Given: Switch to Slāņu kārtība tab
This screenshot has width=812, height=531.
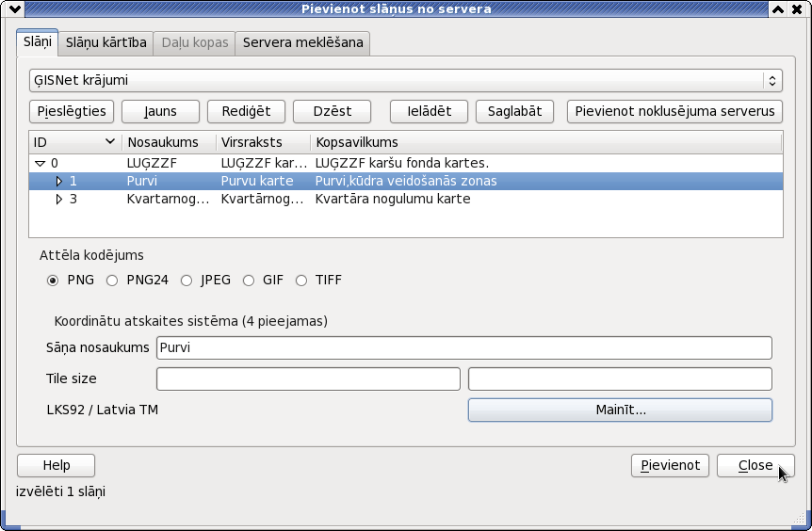Looking at the screenshot, I should pyautogui.click(x=106, y=43).
